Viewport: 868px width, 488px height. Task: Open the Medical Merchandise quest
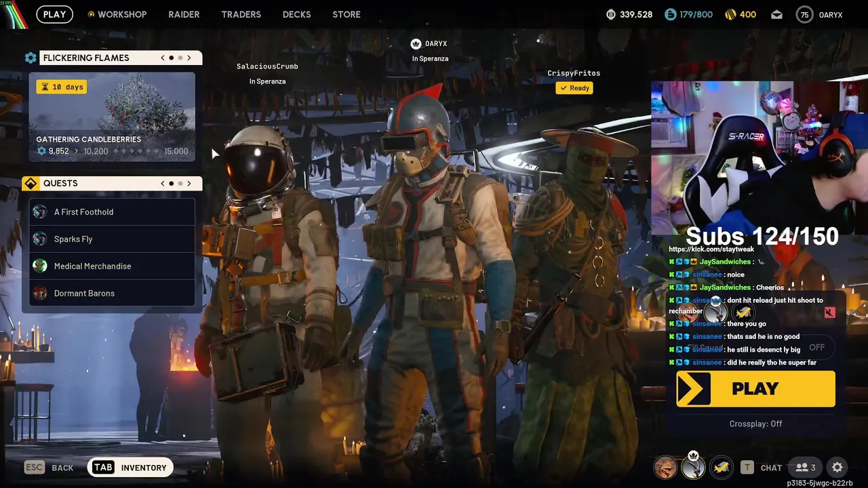[x=112, y=266]
